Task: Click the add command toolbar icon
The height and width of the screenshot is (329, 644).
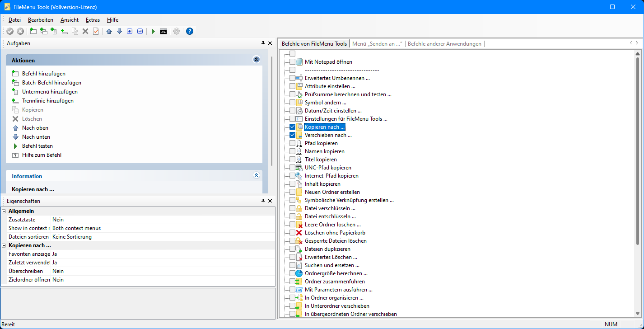Action: (x=33, y=31)
